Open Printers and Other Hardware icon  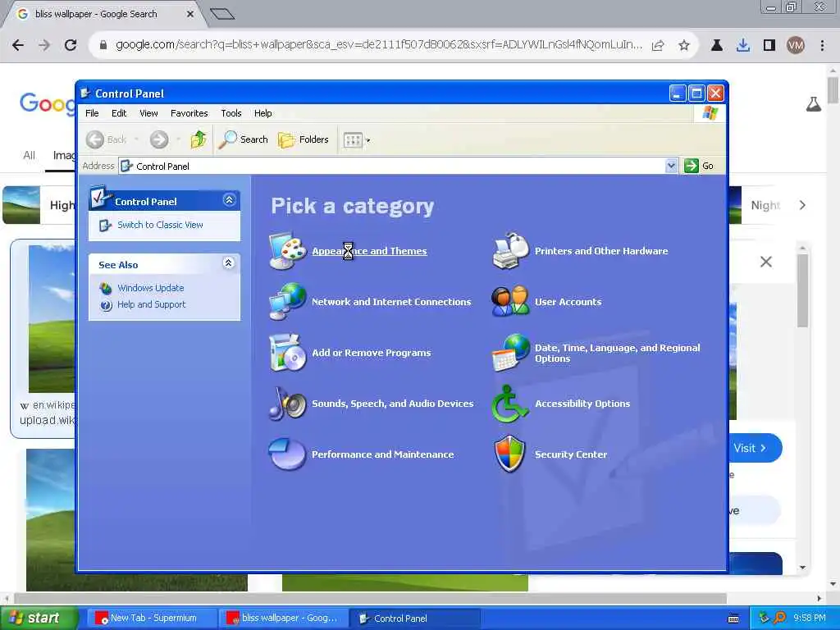(x=510, y=251)
